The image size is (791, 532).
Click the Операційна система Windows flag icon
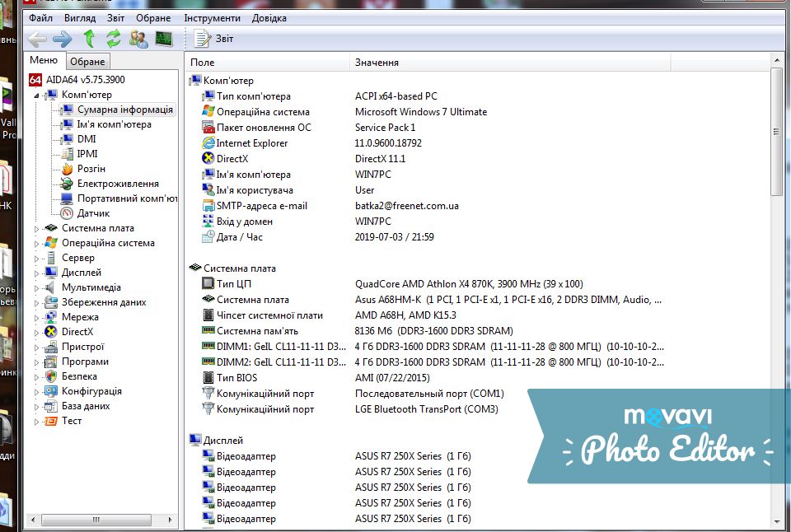(208, 111)
